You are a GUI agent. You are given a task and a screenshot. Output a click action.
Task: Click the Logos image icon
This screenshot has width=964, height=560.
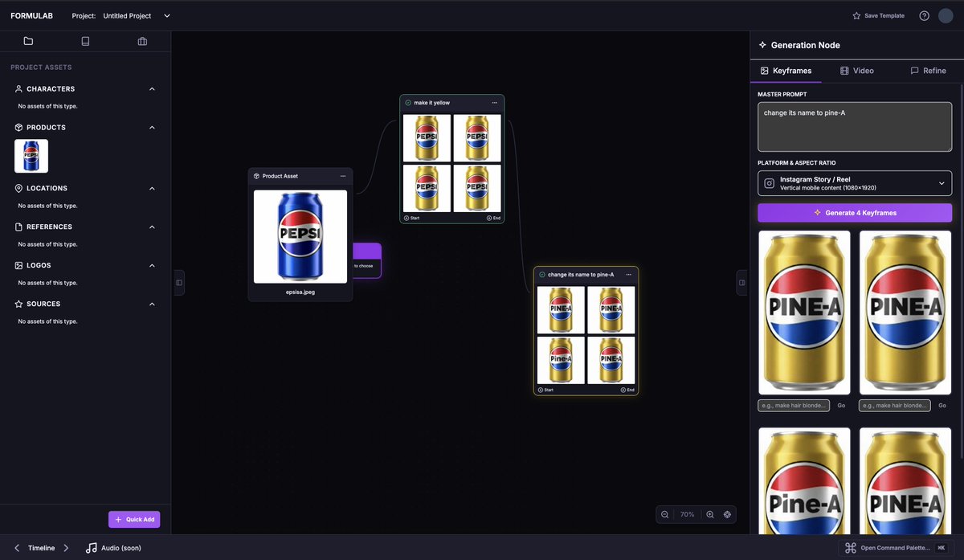coord(18,266)
